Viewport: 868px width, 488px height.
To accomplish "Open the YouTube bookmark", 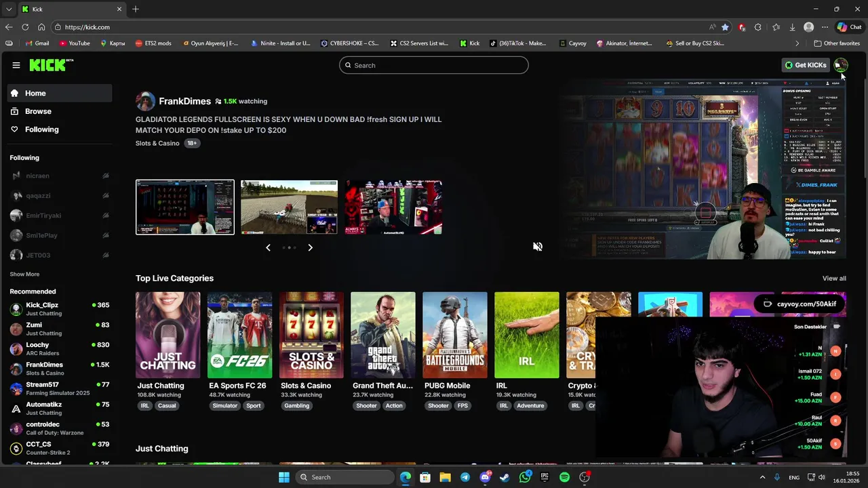I will pyautogui.click(x=75, y=43).
